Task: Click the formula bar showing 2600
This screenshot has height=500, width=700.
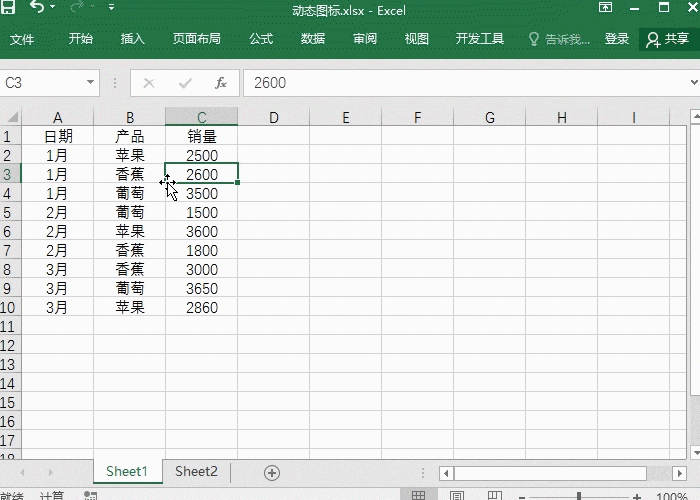Action: coord(464,83)
